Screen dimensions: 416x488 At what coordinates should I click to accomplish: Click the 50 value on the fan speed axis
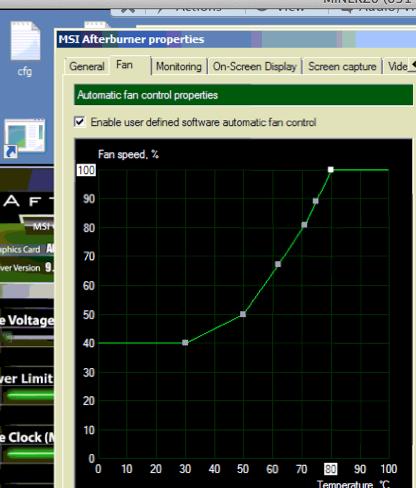pyautogui.click(x=89, y=315)
